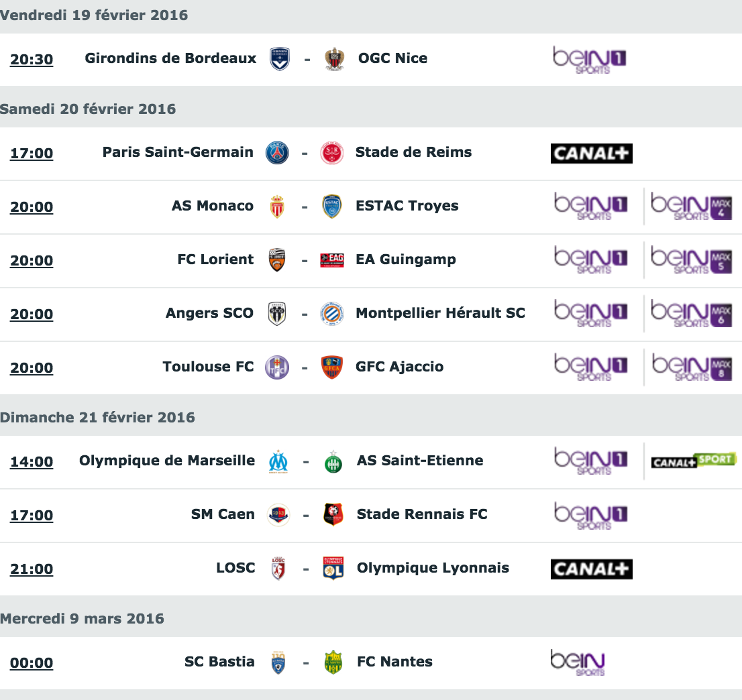Open the 14:00 Marseille match time link
The width and height of the screenshot is (742, 700).
[x=32, y=461]
